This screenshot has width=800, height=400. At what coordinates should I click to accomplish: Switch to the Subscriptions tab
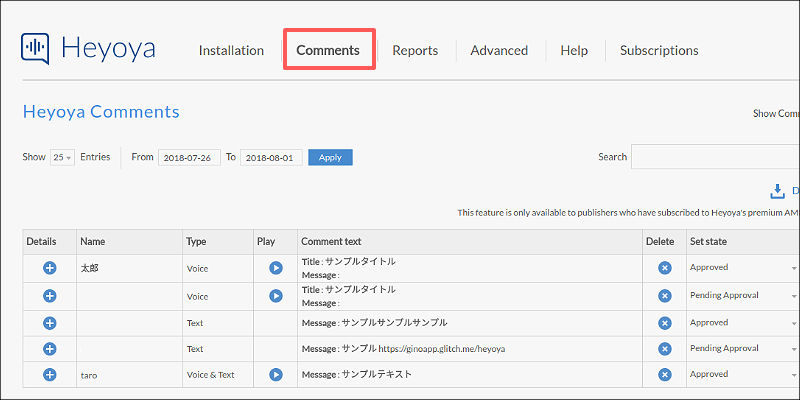(x=659, y=51)
